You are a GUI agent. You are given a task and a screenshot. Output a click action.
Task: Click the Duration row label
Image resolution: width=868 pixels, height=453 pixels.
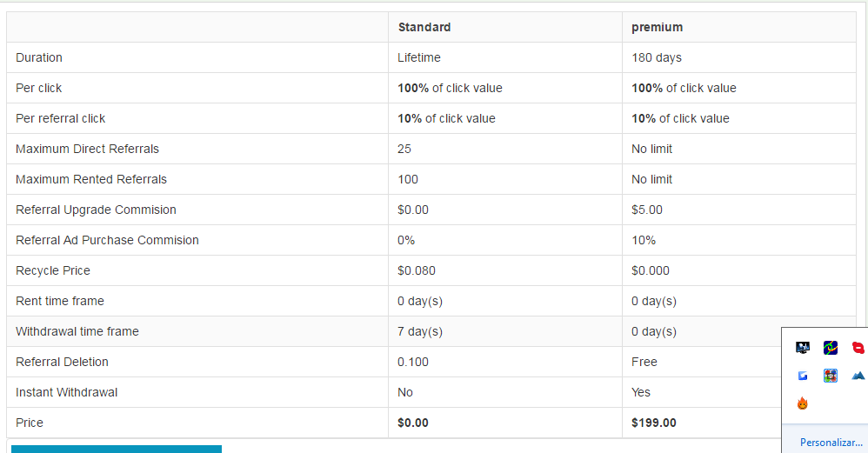(x=39, y=57)
